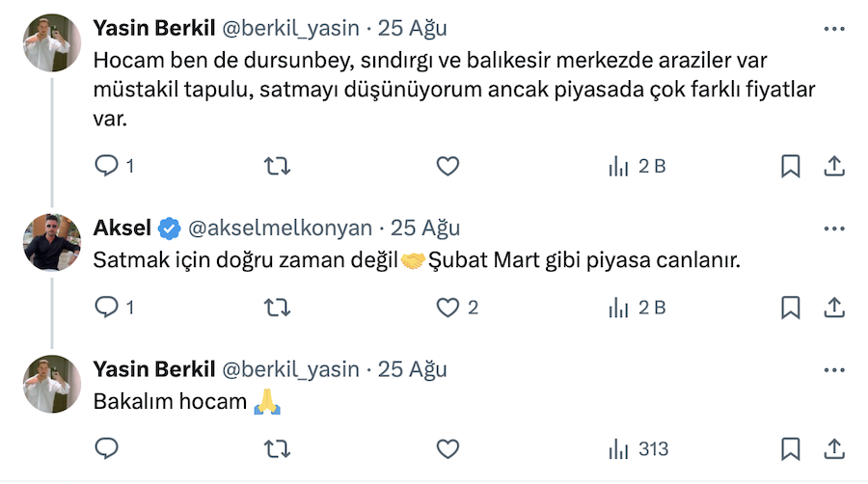Viewport: 868px width, 484px height.
Task: Bookmark Yasin Berkil's first tweet
Action: [x=790, y=167]
